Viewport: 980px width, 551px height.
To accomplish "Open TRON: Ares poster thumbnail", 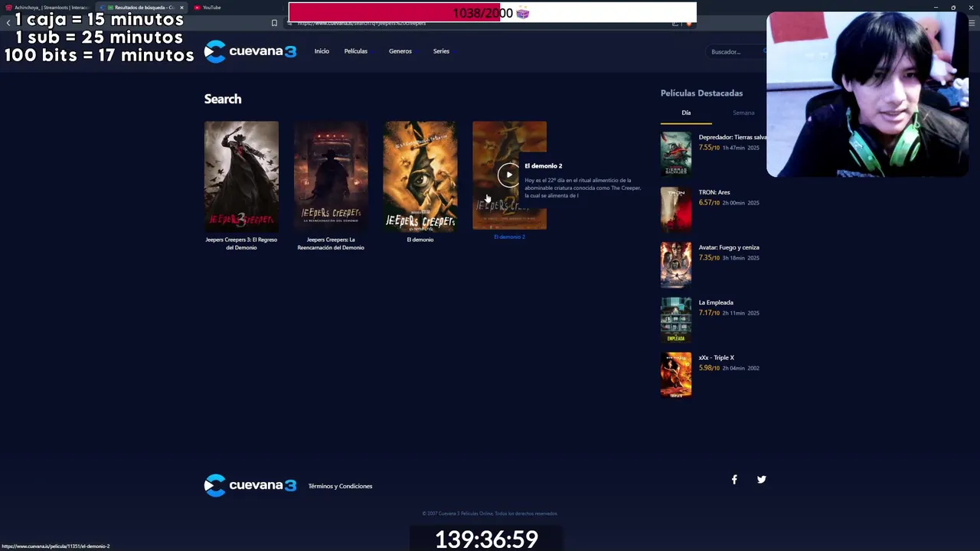I will pos(676,209).
